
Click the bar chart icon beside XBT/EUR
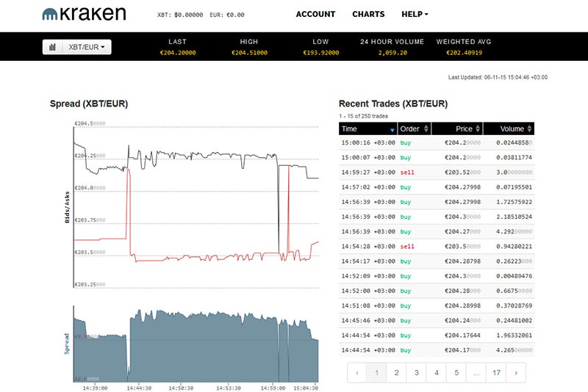coord(53,47)
